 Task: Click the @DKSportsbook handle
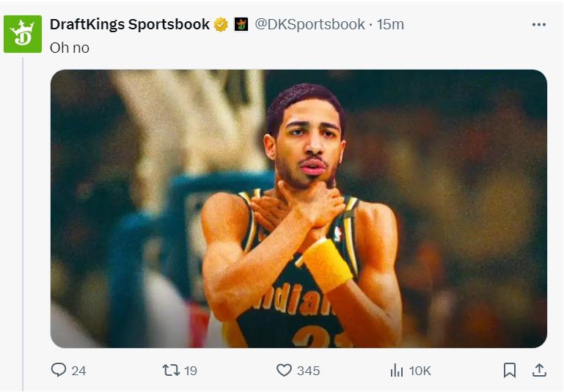click(x=309, y=24)
